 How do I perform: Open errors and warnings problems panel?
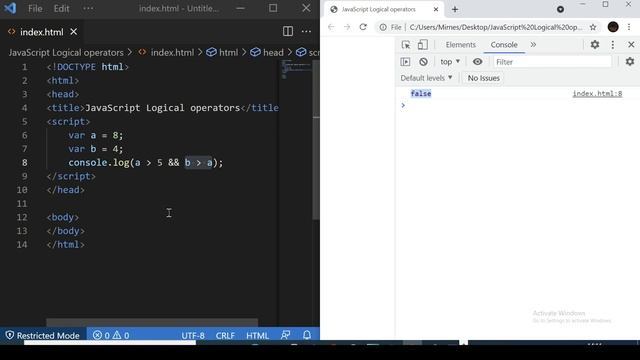click(x=111, y=335)
